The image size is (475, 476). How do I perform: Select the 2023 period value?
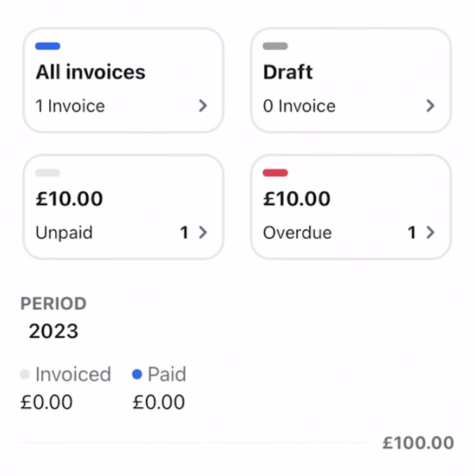coord(54,331)
